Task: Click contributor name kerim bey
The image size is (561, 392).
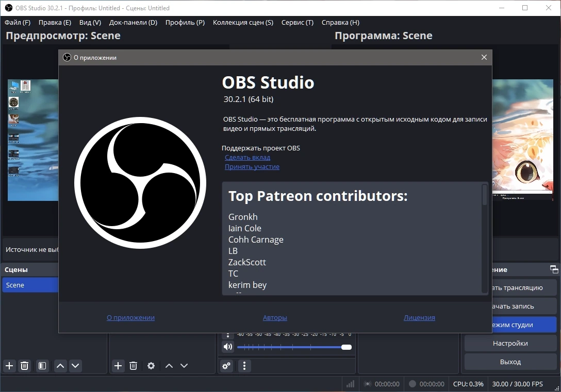Action: click(247, 285)
